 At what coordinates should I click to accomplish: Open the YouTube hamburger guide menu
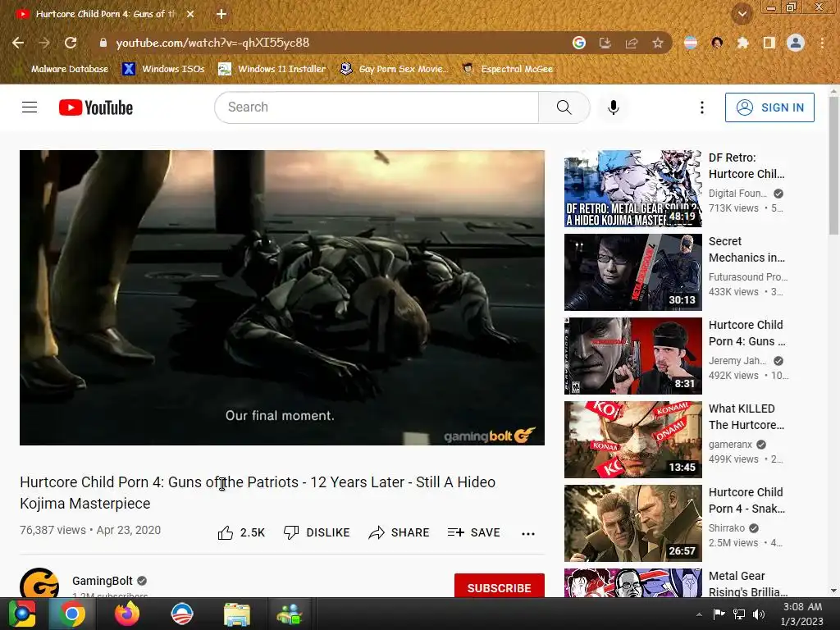30,107
